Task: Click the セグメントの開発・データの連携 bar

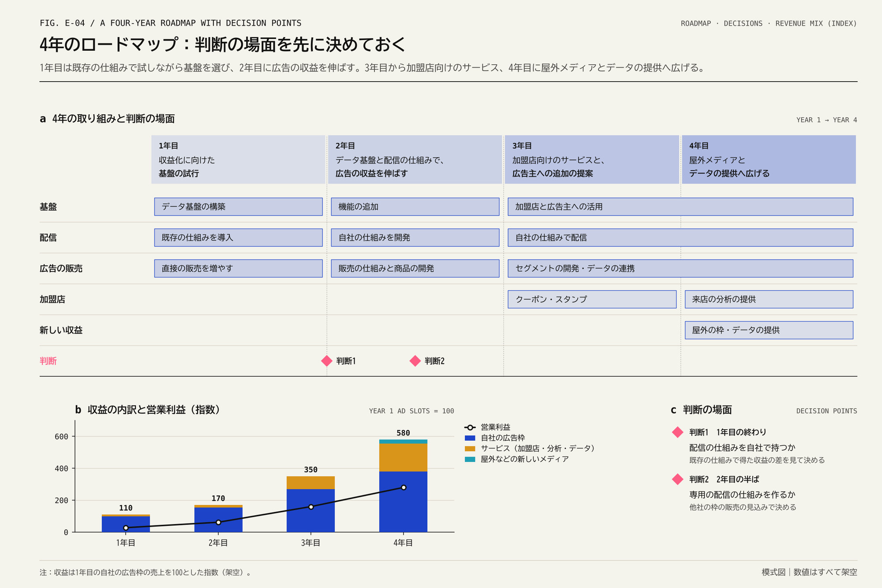Action: [x=680, y=268]
